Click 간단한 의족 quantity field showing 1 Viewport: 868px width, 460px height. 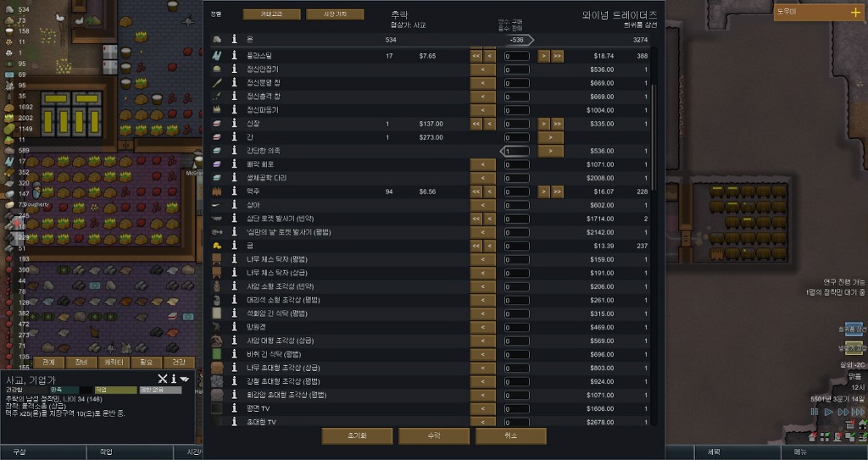tap(516, 151)
